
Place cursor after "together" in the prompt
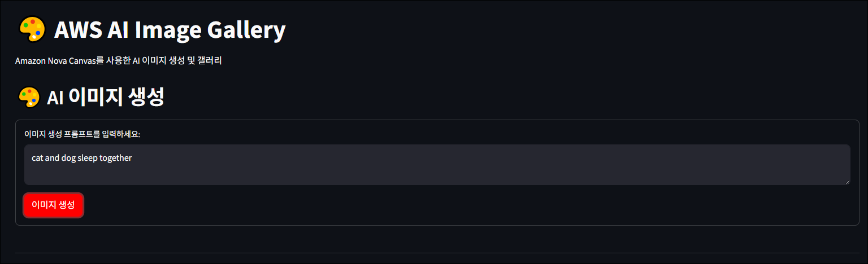pyautogui.click(x=132, y=158)
